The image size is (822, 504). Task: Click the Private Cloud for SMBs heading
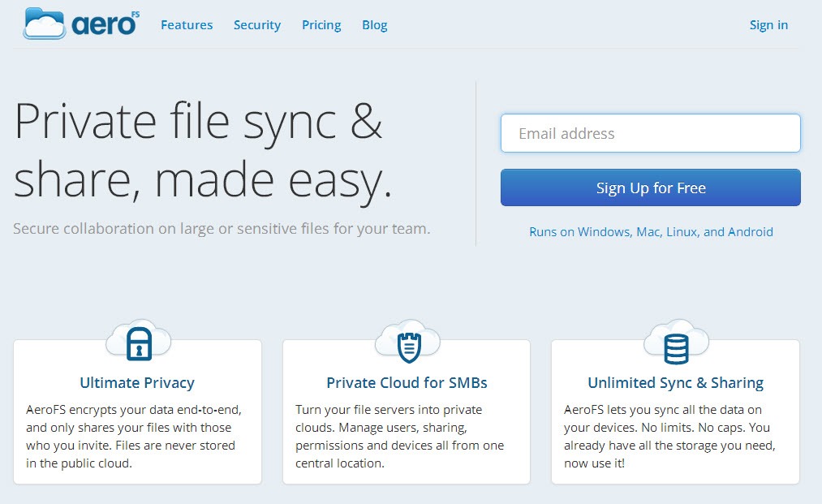click(407, 382)
